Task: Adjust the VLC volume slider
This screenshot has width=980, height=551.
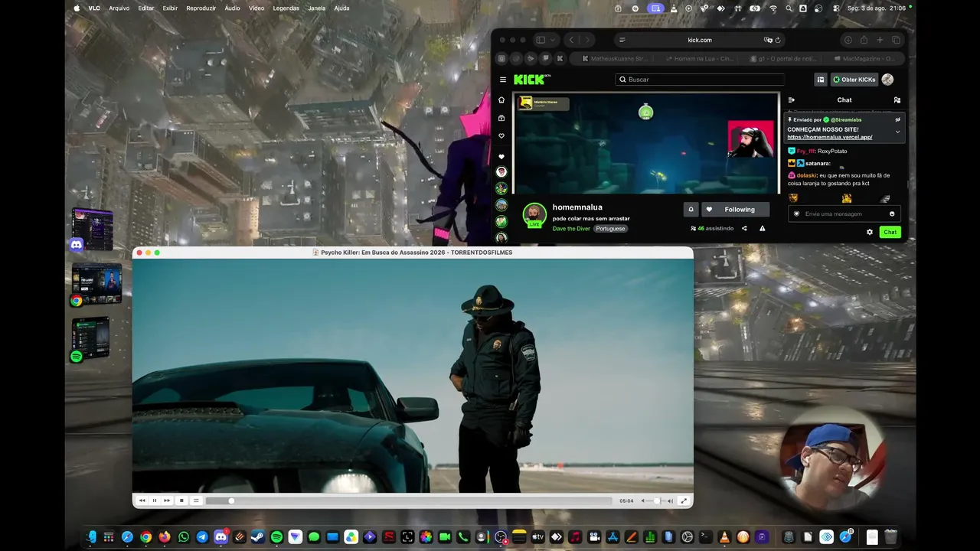Action: tap(656, 500)
